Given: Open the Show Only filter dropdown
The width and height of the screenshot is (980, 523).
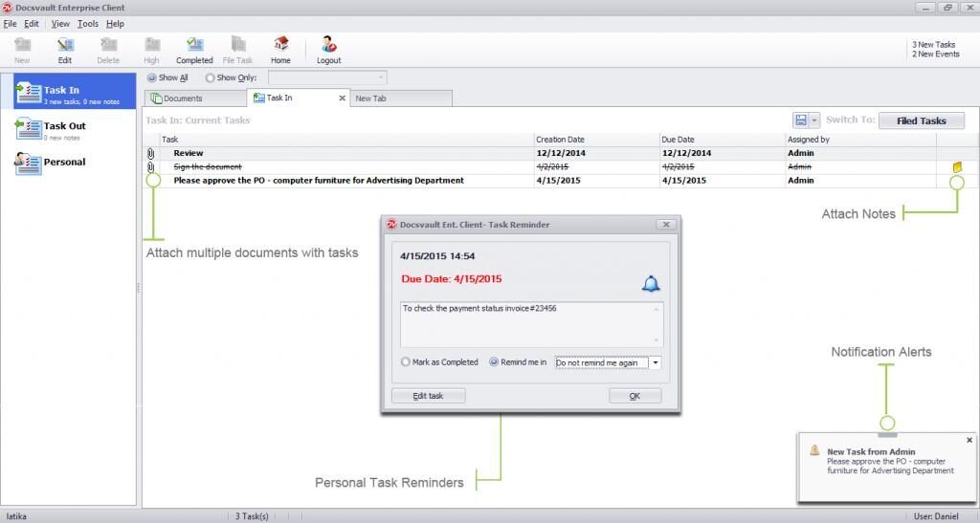Looking at the screenshot, I should click(x=381, y=78).
